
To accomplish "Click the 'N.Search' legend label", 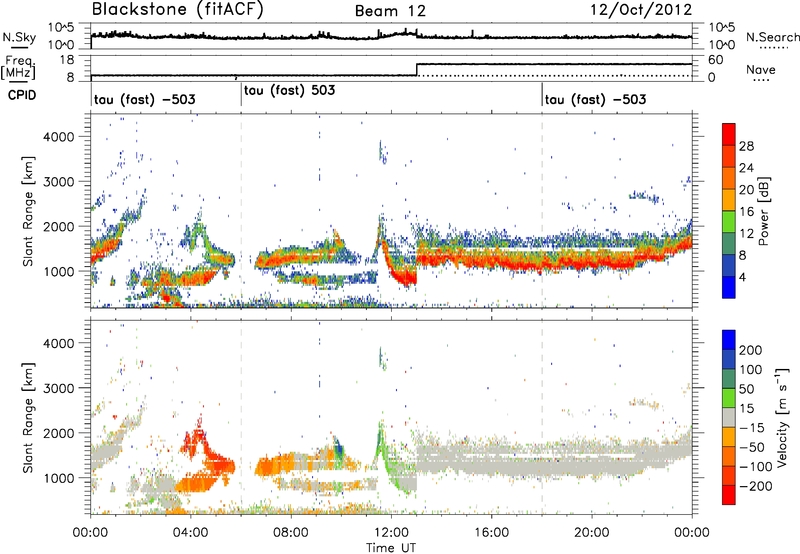I will pyautogui.click(x=773, y=37).
